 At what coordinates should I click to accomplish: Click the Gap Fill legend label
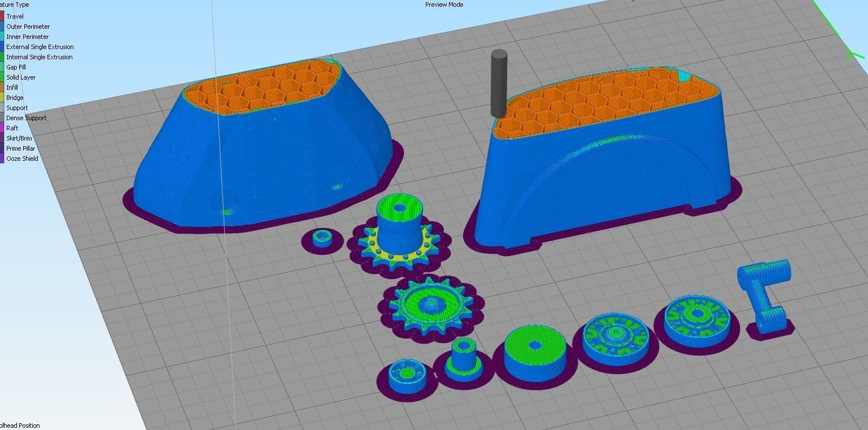(16, 67)
